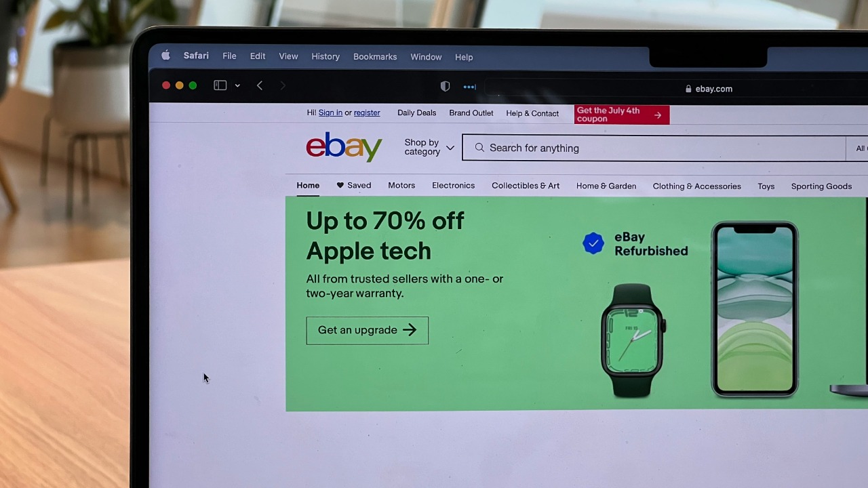Viewport: 868px width, 488px height.
Task: Expand the sidebar tab group chevron
Action: tap(237, 85)
